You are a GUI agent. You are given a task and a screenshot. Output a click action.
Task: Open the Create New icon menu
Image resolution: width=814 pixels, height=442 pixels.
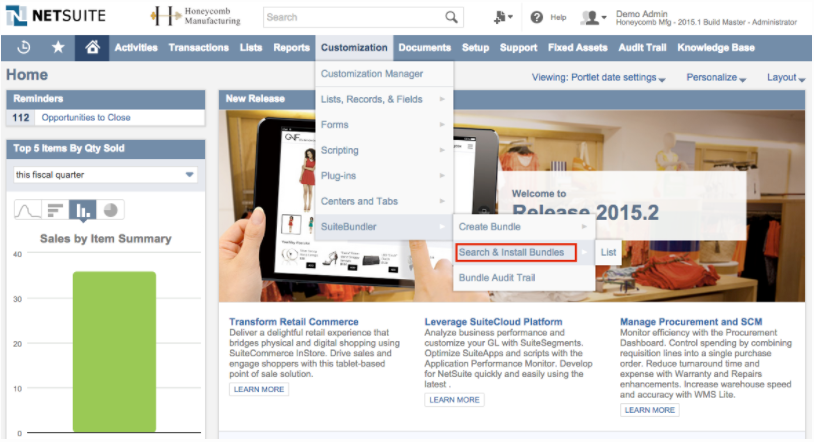point(503,17)
